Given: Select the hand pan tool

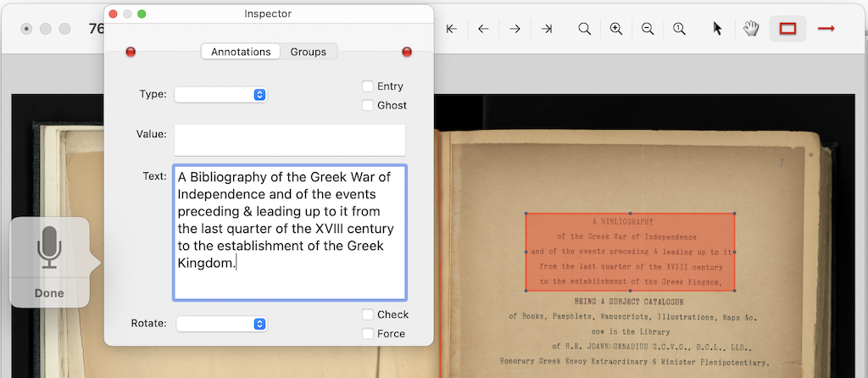Looking at the screenshot, I should 751,29.
